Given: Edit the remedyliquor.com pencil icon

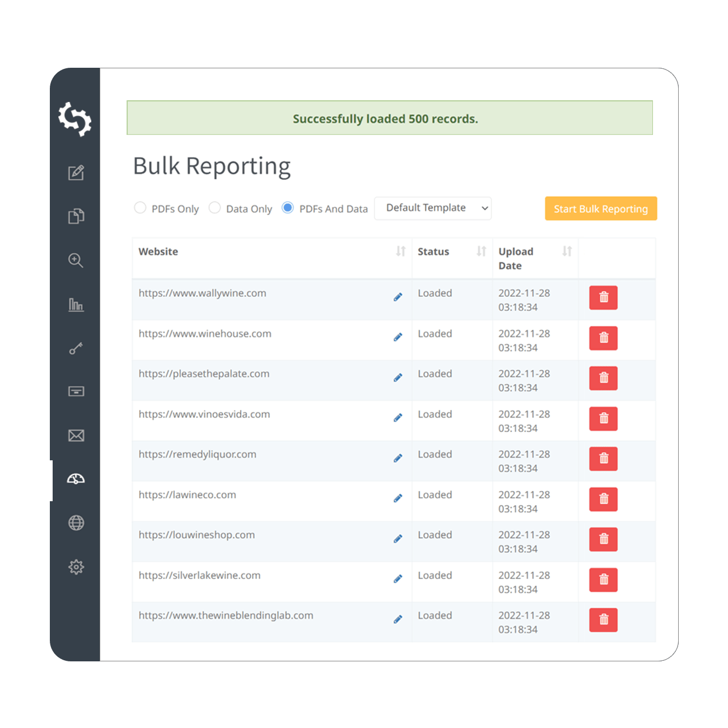Looking at the screenshot, I should pyautogui.click(x=398, y=459).
